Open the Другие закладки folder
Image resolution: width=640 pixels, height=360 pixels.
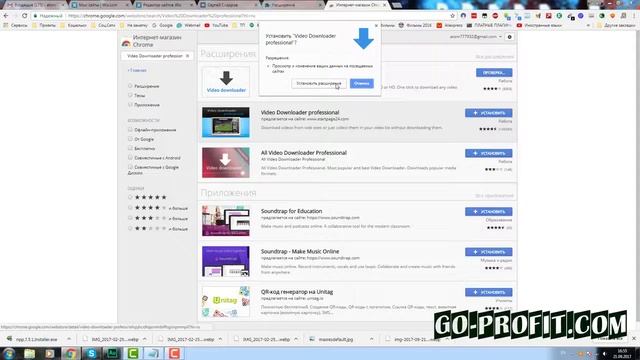click(616, 25)
